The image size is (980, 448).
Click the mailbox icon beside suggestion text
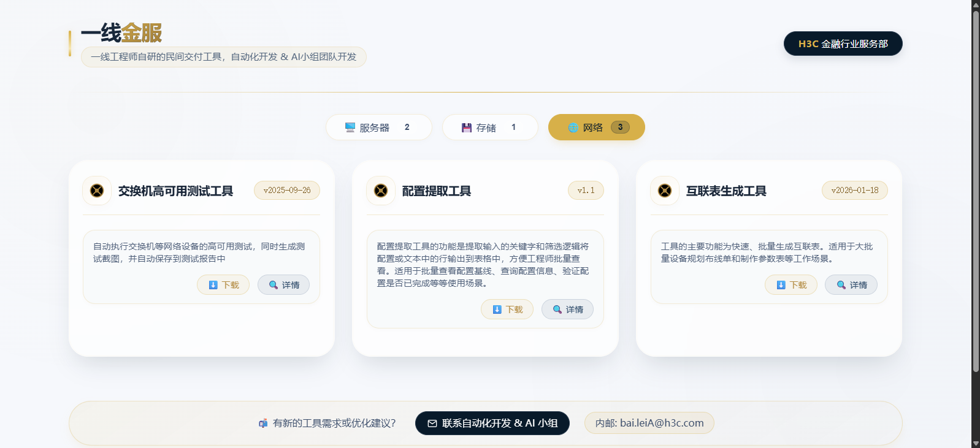(263, 423)
